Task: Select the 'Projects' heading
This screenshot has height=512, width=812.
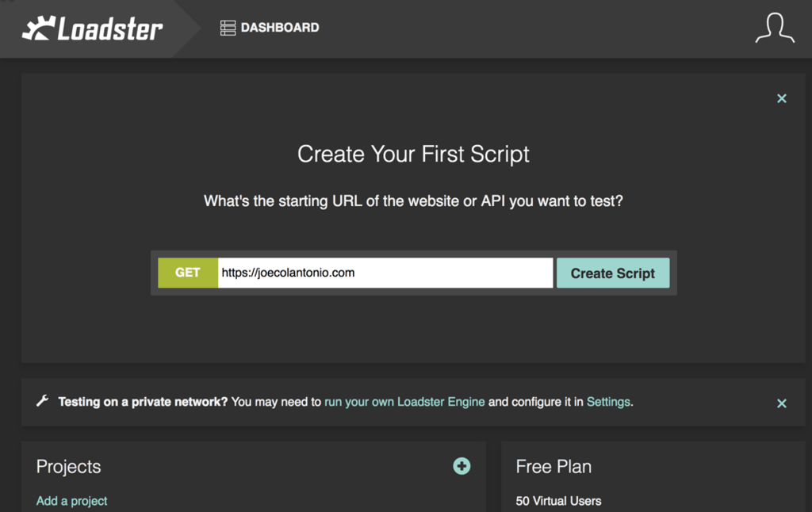Action: (68, 467)
